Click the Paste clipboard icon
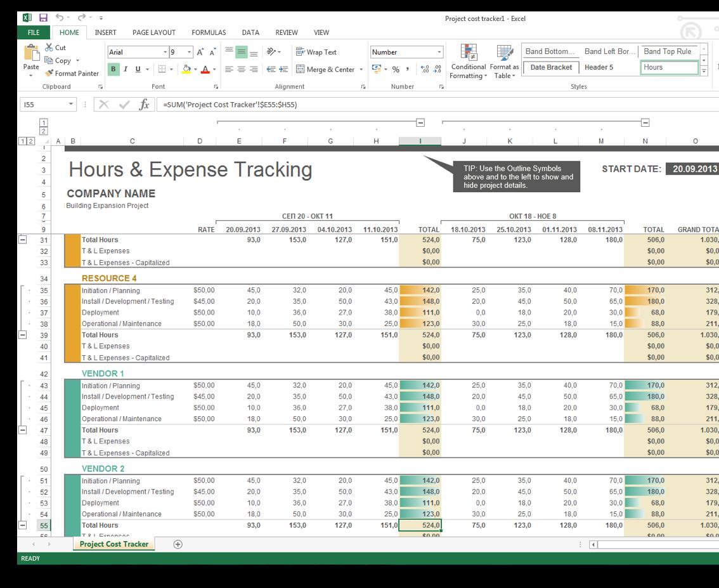 [x=31, y=53]
